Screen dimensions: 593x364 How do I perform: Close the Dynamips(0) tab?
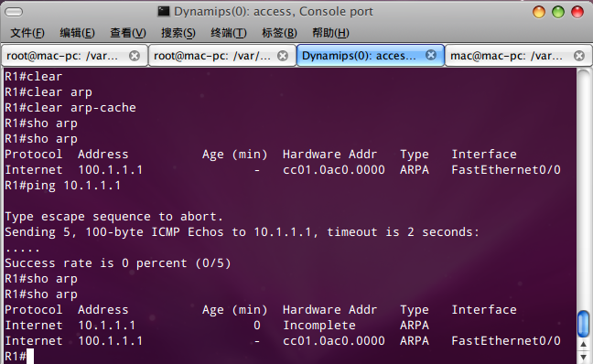pyautogui.click(x=431, y=55)
